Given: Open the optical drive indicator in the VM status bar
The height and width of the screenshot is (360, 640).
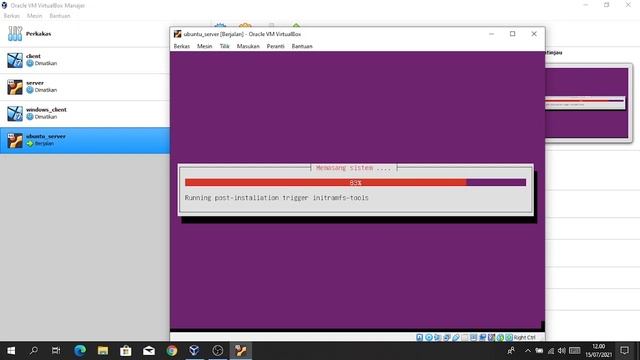Looking at the screenshot, I should (429, 338).
